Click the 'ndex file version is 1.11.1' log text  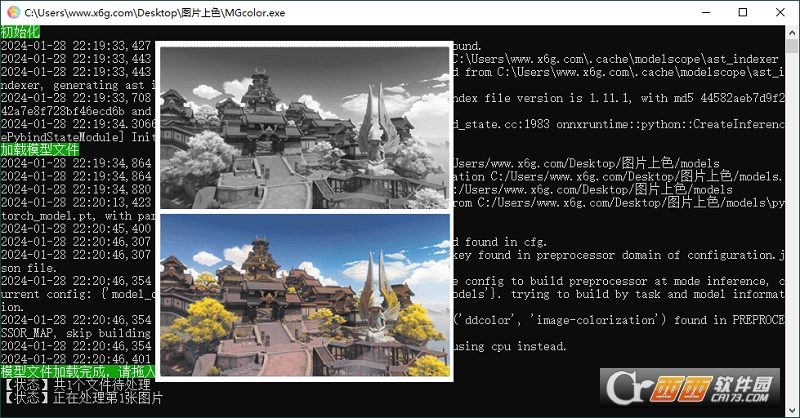tap(542, 98)
